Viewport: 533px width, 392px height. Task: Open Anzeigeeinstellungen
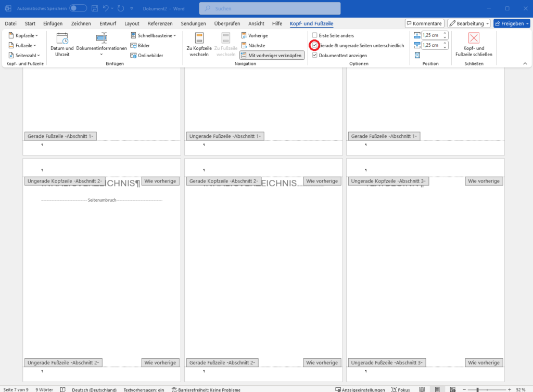[360, 389]
